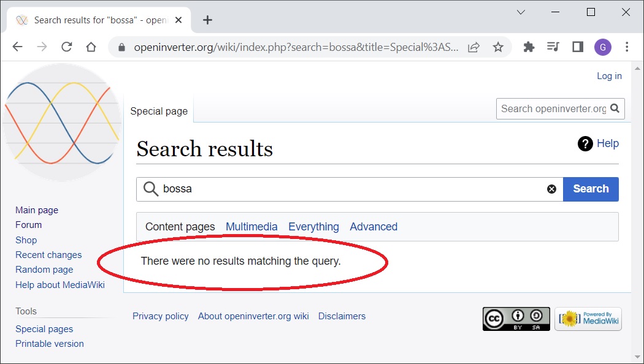
Task: Click the Powered by MediaWiki badge
Action: [x=588, y=319]
